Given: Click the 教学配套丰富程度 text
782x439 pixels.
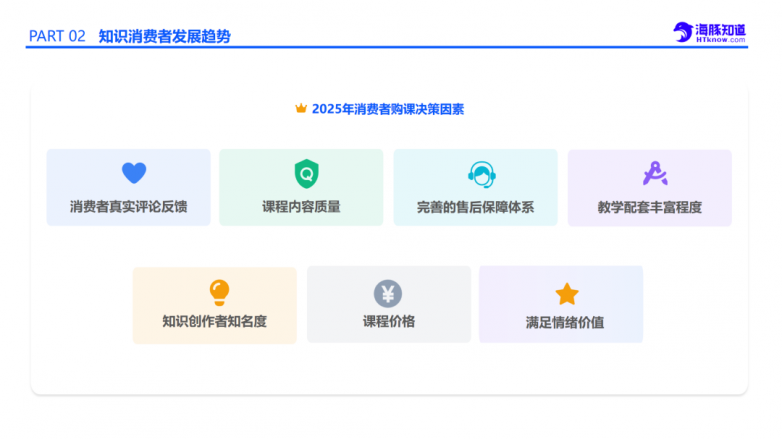Looking at the screenshot, I should [x=649, y=208].
